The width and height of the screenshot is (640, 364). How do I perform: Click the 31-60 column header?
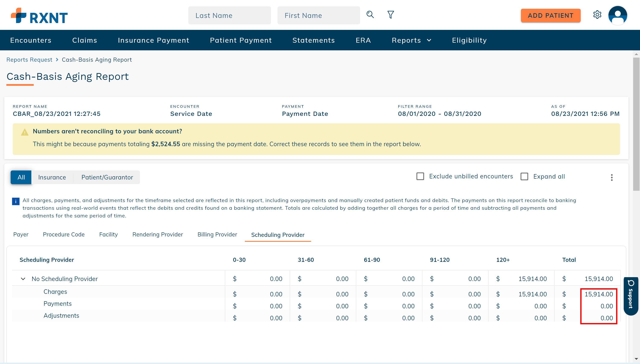(x=306, y=260)
